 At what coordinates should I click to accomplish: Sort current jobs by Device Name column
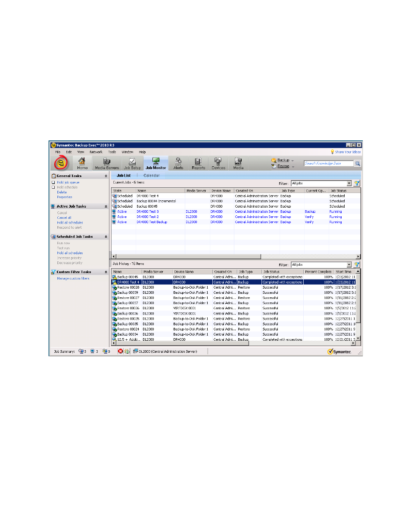(x=222, y=190)
